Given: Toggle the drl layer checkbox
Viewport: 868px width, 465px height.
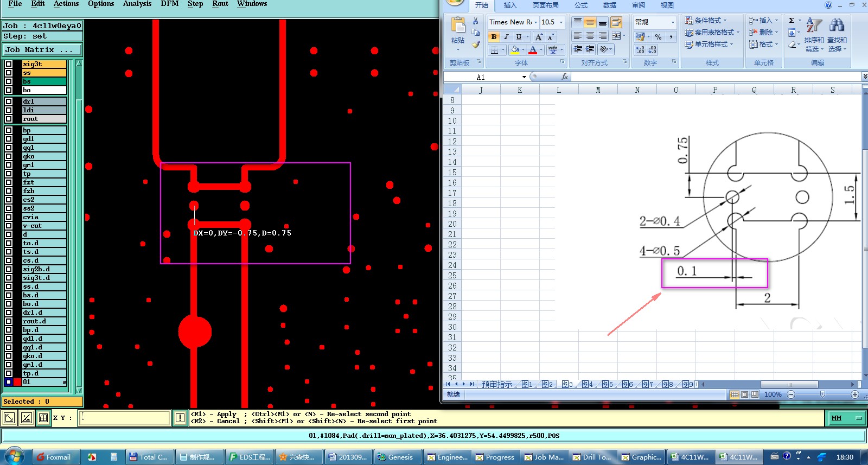Looking at the screenshot, I should (x=9, y=101).
